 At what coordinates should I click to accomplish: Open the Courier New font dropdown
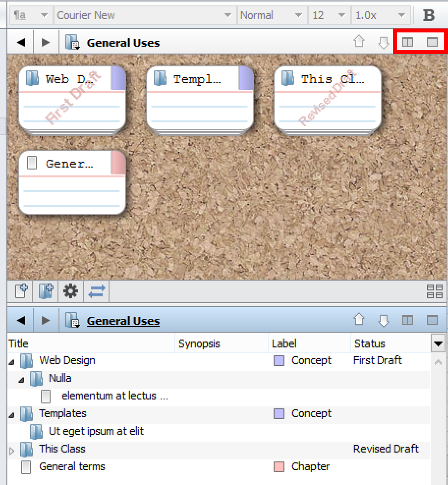[x=144, y=16]
